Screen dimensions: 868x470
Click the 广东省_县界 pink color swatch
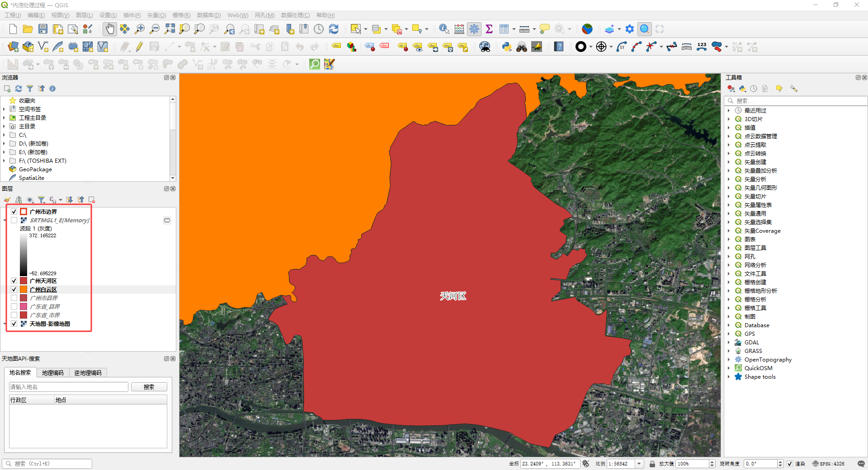pos(24,306)
